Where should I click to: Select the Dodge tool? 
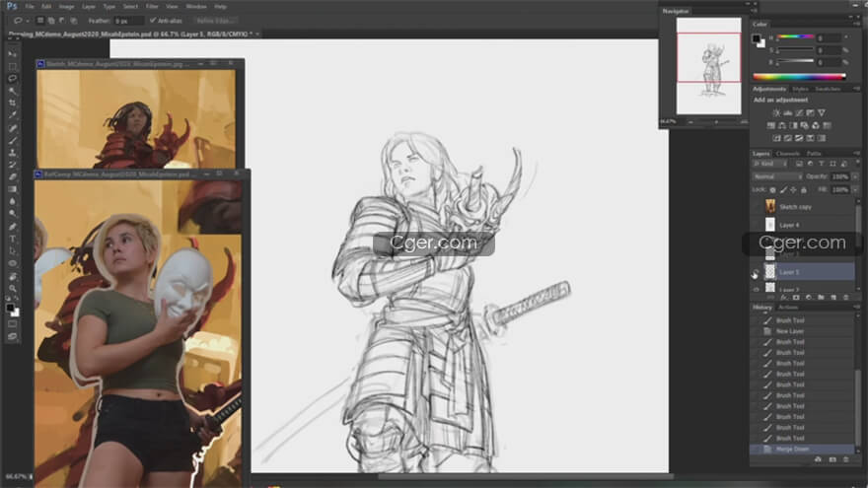point(12,214)
